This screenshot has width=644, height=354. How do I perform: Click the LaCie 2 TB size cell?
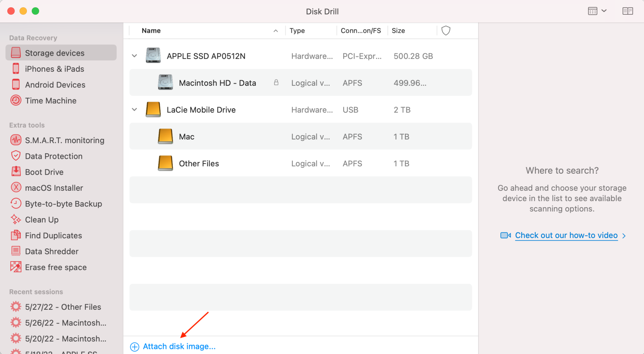(x=402, y=110)
